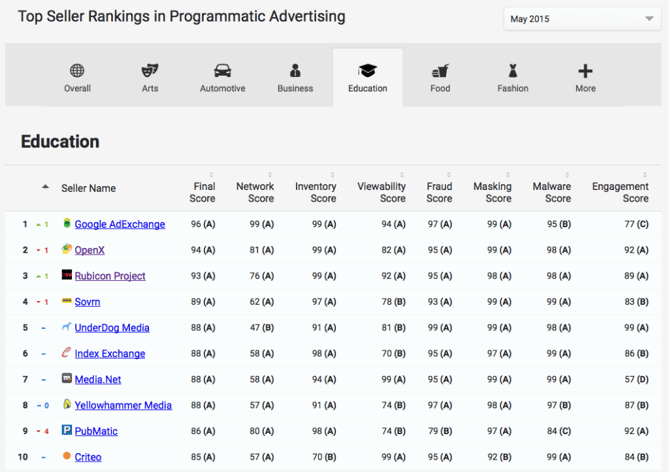This screenshot has width=669, height=472.
Task: Click Criteo's Inventory Score 70 (B)
Action: [324, 457]
